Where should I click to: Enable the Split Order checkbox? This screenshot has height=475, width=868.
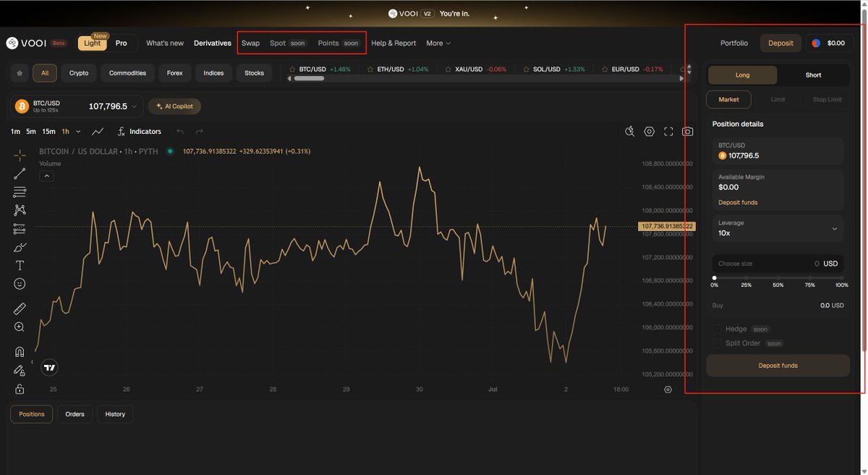(x=718, y=344)
